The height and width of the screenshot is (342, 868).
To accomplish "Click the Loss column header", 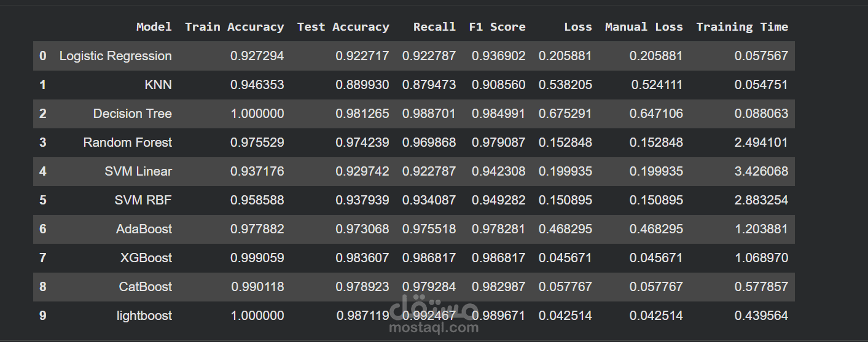I will click(x=578, y=27).
